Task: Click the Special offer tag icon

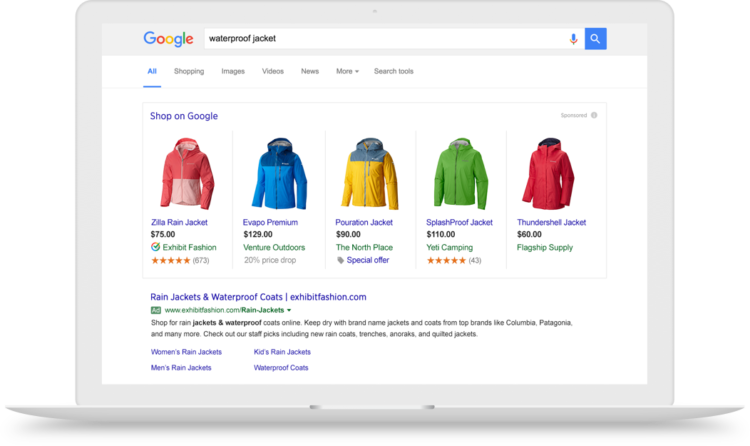Action: point(340,260)
